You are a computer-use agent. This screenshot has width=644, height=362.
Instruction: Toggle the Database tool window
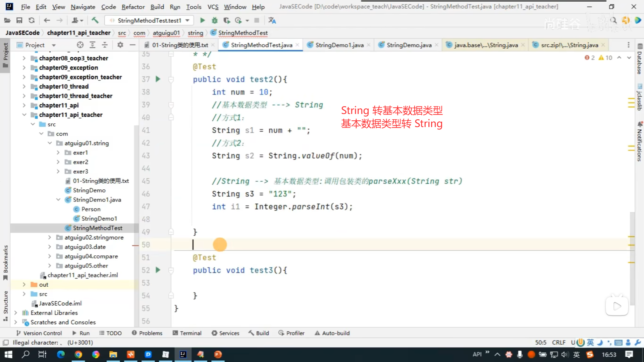[639, 60]
